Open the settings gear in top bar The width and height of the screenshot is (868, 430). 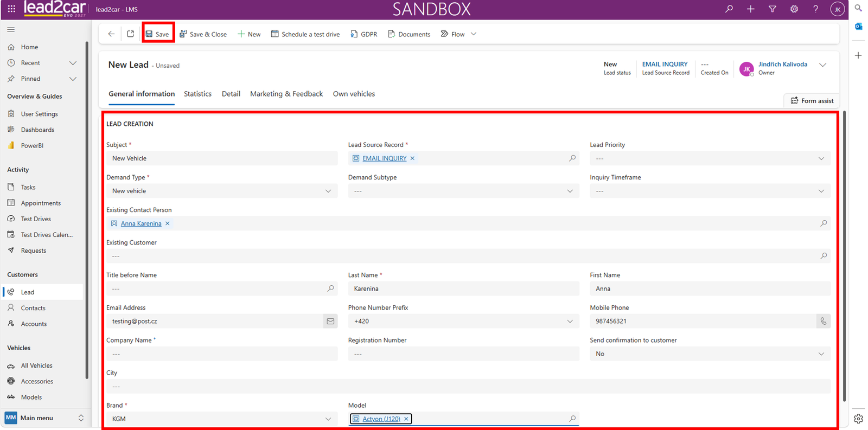[794, 9]
